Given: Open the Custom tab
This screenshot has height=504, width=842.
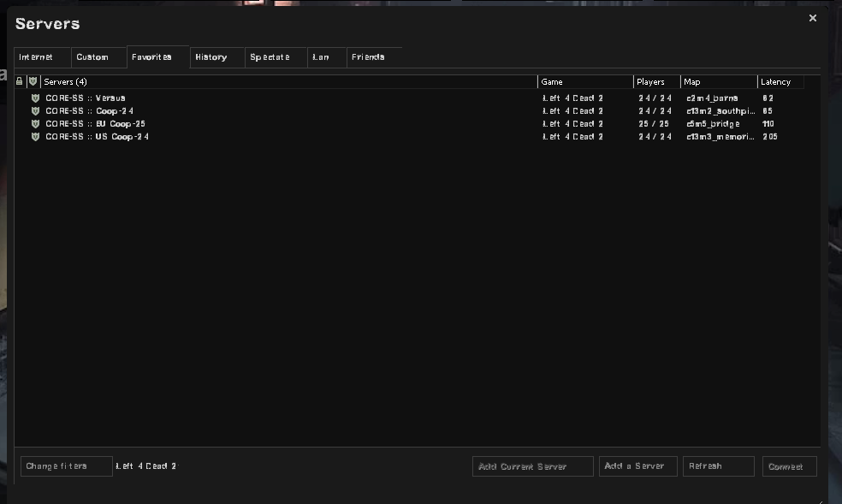Looking at the screenshot, I should pos(92,57).
